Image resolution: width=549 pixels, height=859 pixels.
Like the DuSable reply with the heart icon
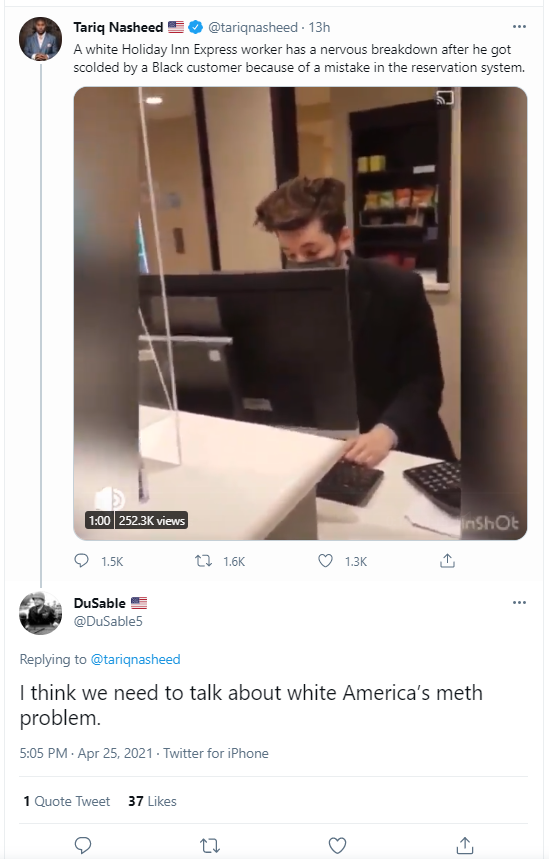[337, 846]
